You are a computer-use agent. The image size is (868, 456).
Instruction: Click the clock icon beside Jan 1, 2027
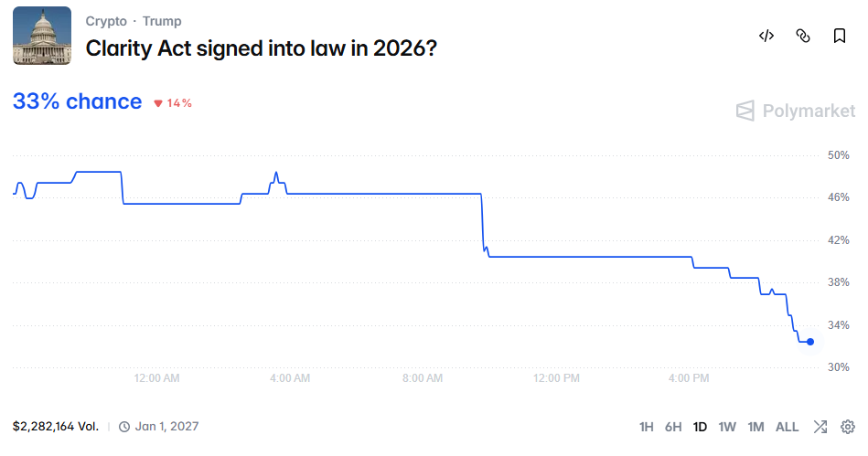[x=124, y=427]
